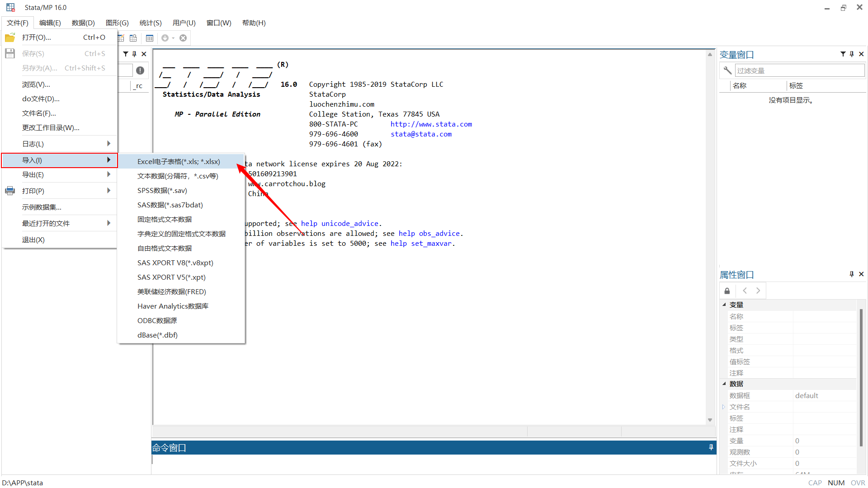Click the Break (stop) toolbar icon
This screenshot has width=868, height=488.
tap(183, 38)
